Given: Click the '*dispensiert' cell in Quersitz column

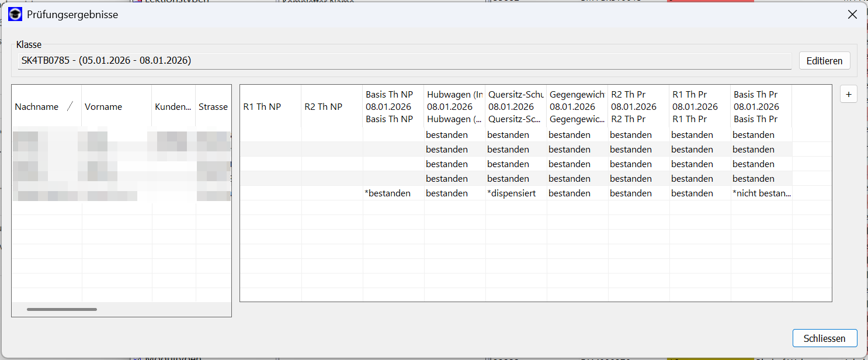Looking at the screenshot, I should (516, 193).
